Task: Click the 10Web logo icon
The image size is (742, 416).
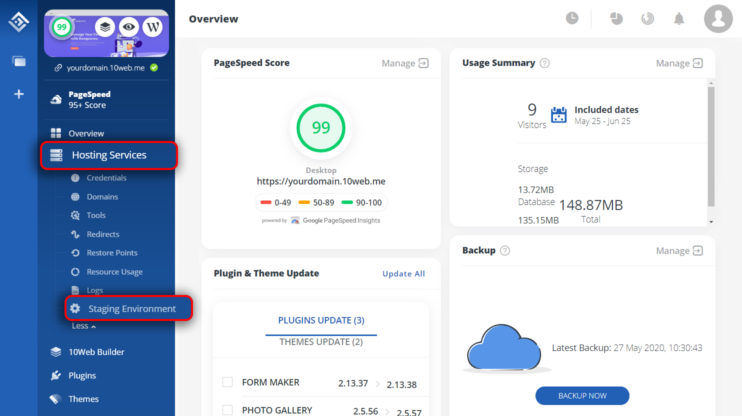Action: (x=19, y=21)
